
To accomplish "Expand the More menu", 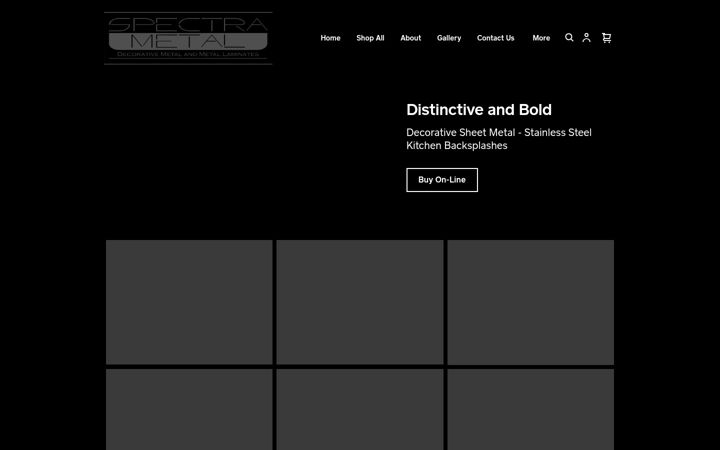I will pos(541,38).
